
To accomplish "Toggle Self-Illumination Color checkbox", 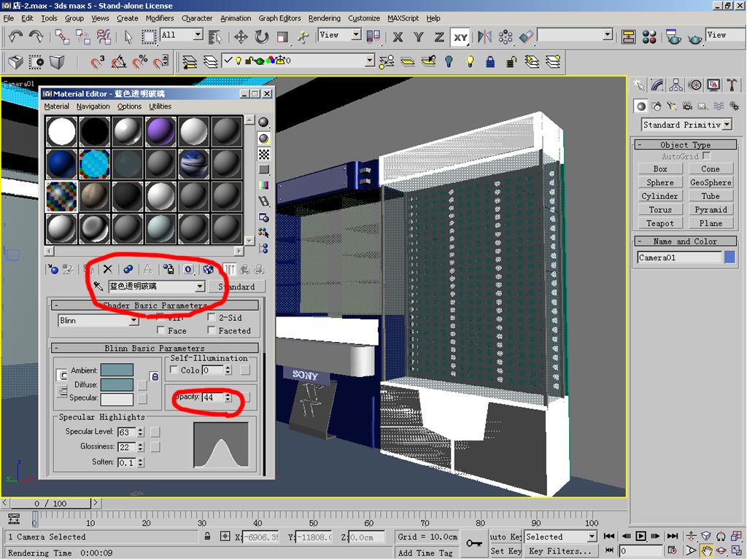I will (174, 370).
